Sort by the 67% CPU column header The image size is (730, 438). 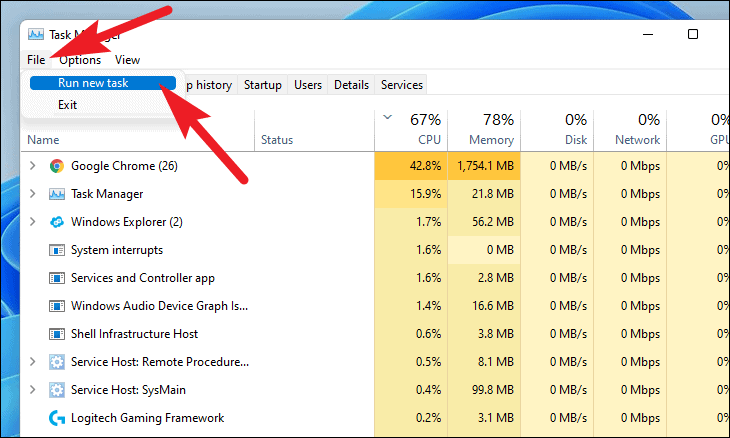[x=411, y=131]
